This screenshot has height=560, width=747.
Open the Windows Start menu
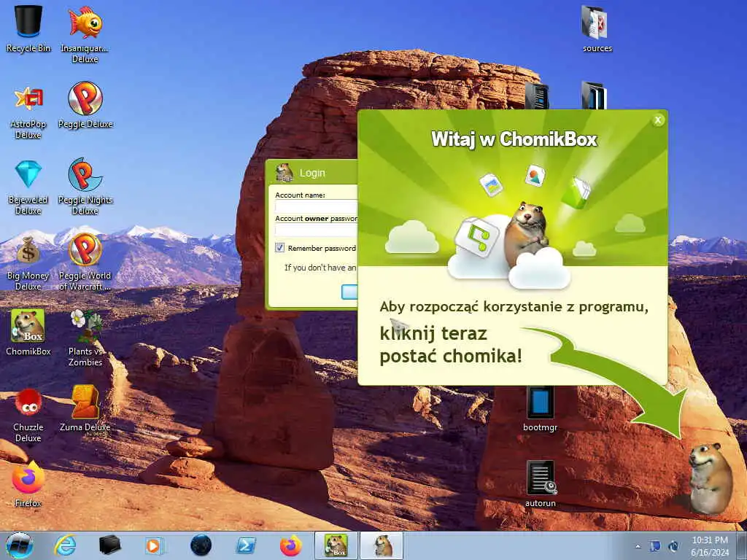point(20,545)
